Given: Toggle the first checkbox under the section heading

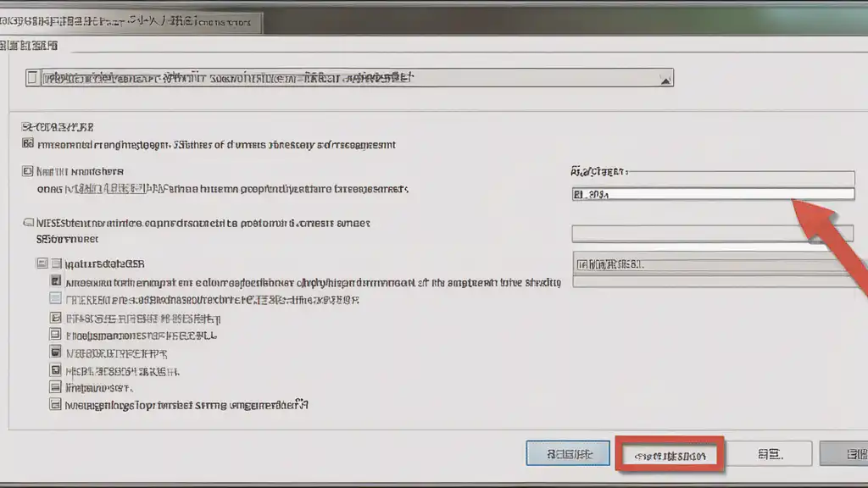Looking at the screenshot, I should (x=28, y=143).
